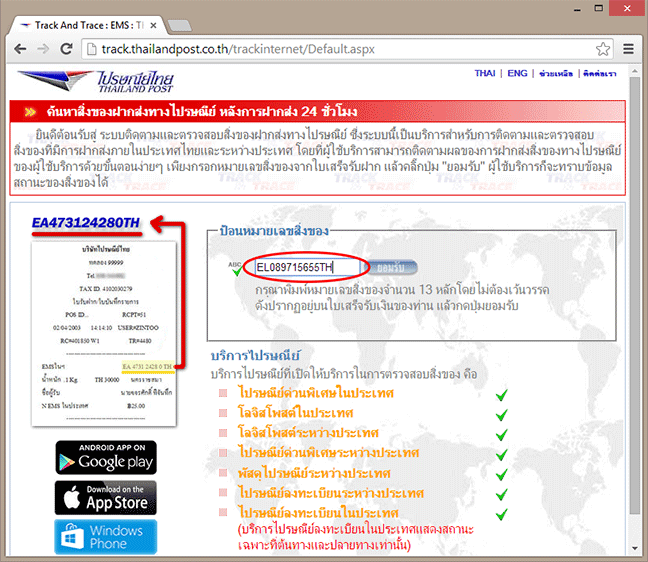Viewport: 648px width, 562px height.
Task: Open the Google Play Android app badge
Action: click(x=106, y=458)
